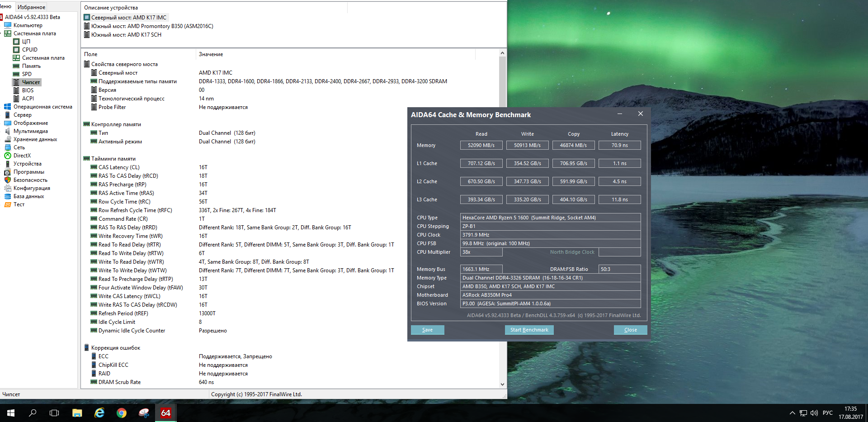
Task: Switch to the Избранное tab
Action: (31, 7)
